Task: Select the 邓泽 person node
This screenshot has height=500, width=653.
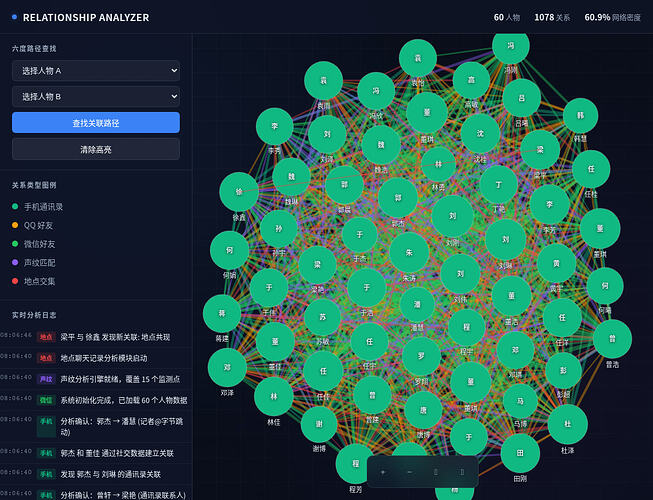Action: [227, 368]
